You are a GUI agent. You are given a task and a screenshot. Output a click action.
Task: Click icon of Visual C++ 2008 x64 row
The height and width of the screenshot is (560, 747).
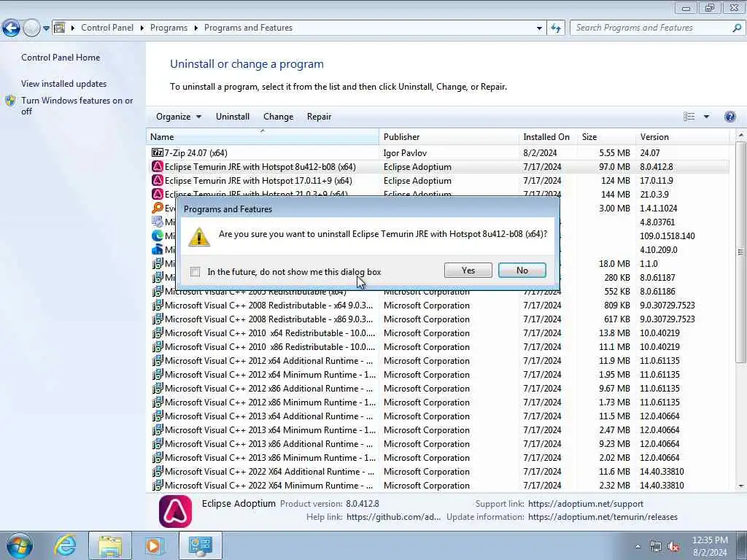(158, 306)
